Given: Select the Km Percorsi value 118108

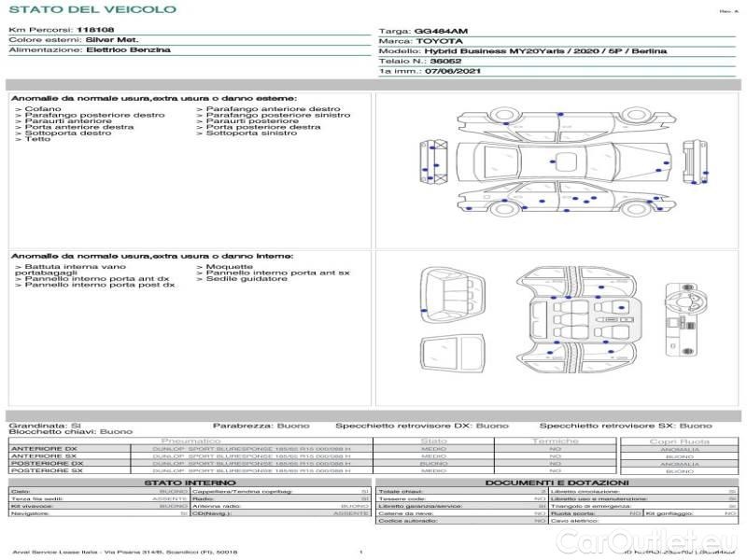Looking at the screenshot, I should pos(95,30).
